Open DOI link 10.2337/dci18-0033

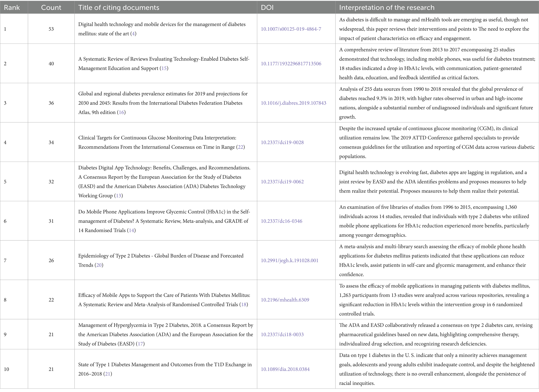[282, 334]
